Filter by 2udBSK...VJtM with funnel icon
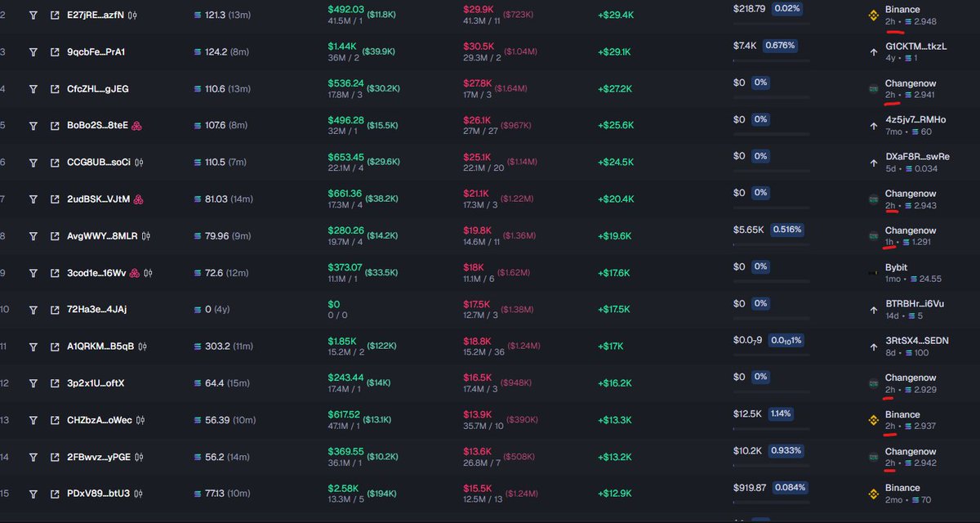980x523 pixels. 33,199
